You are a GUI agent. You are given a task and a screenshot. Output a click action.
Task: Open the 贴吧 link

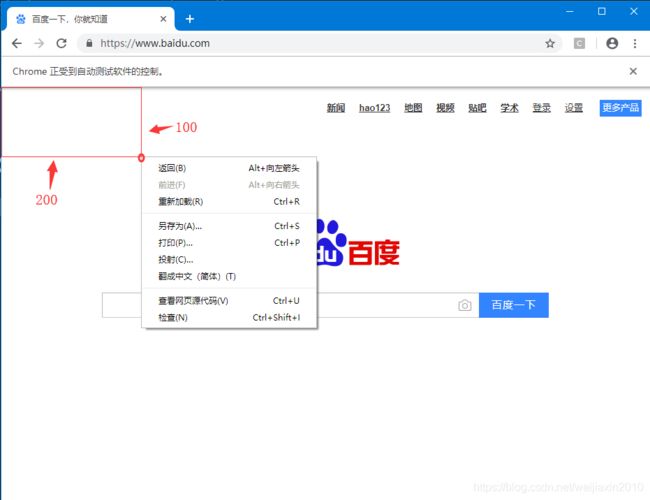click(x=477, y=108)
